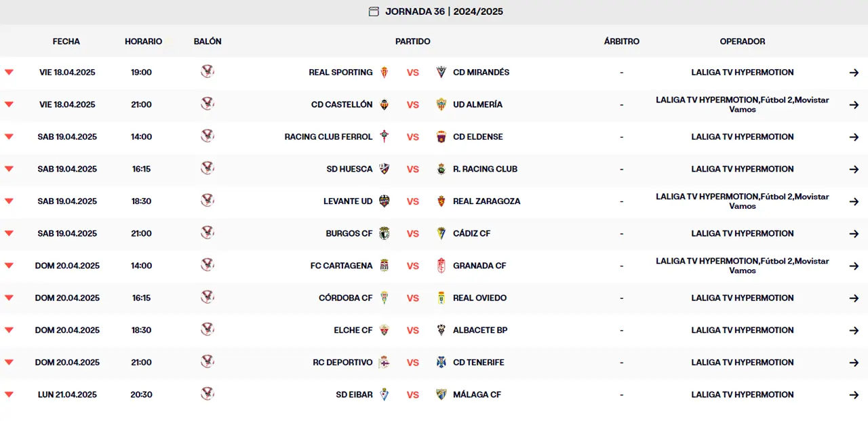Open the Real Oviedo team link
This screenshot has width=868, height=421.
tap(479, 298)
